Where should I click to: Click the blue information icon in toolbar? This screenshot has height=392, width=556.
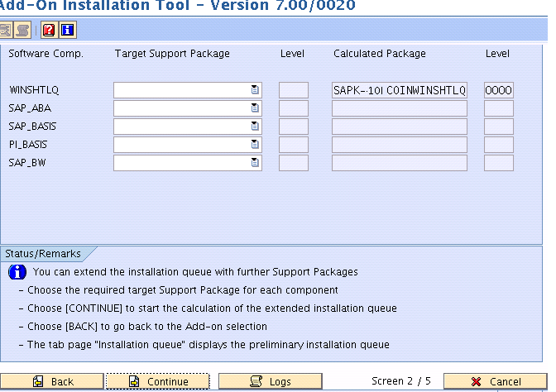67,30
